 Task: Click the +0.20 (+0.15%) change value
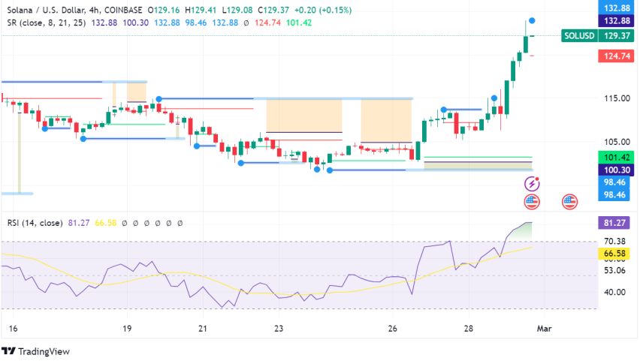click(x=323, y=11)
